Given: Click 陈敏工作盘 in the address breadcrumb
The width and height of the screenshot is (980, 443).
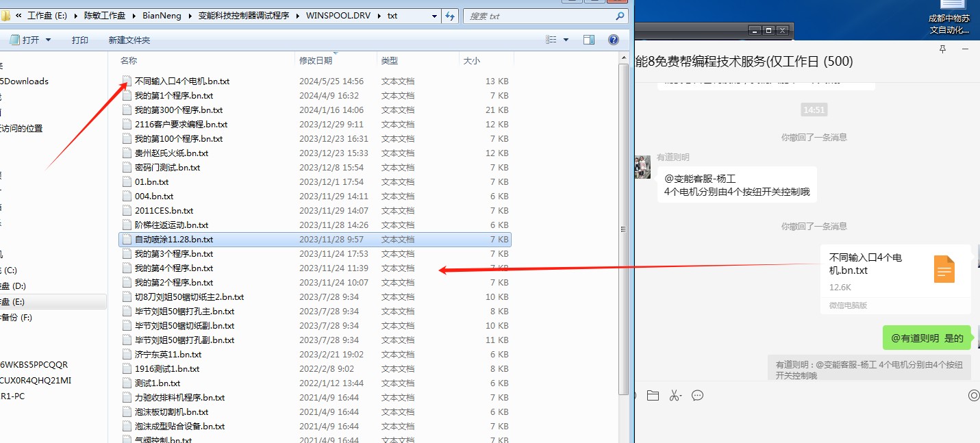Looking at the screenshot, I should click(x=105, y=16).
